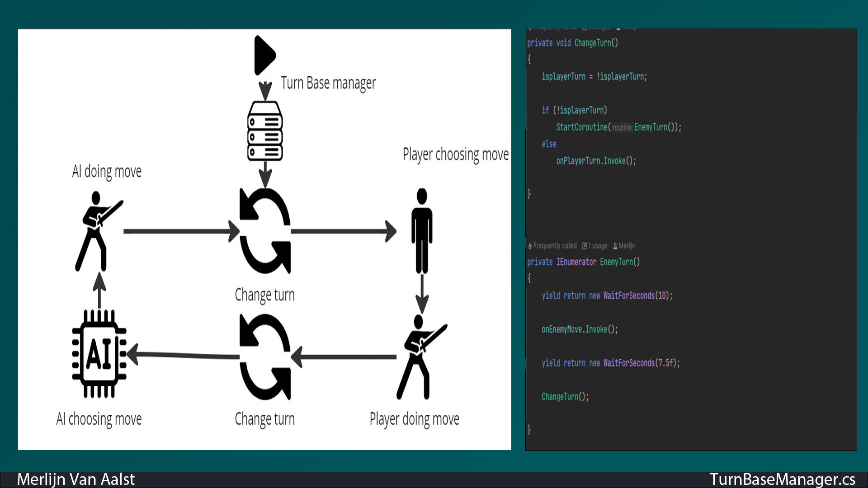868x488 pixels.
Task: Click the Turn Base manager server icon
Action: [265, 131]
